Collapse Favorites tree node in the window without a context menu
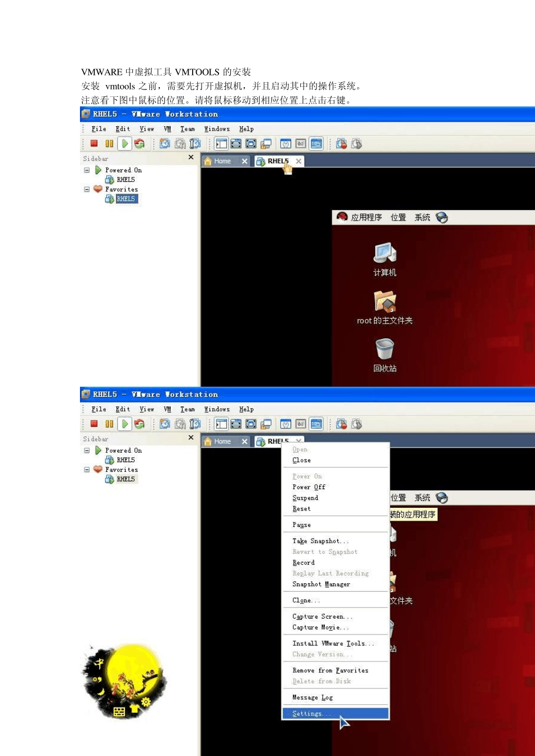This screenshot has height=756, width=535. tap(87, 189)
